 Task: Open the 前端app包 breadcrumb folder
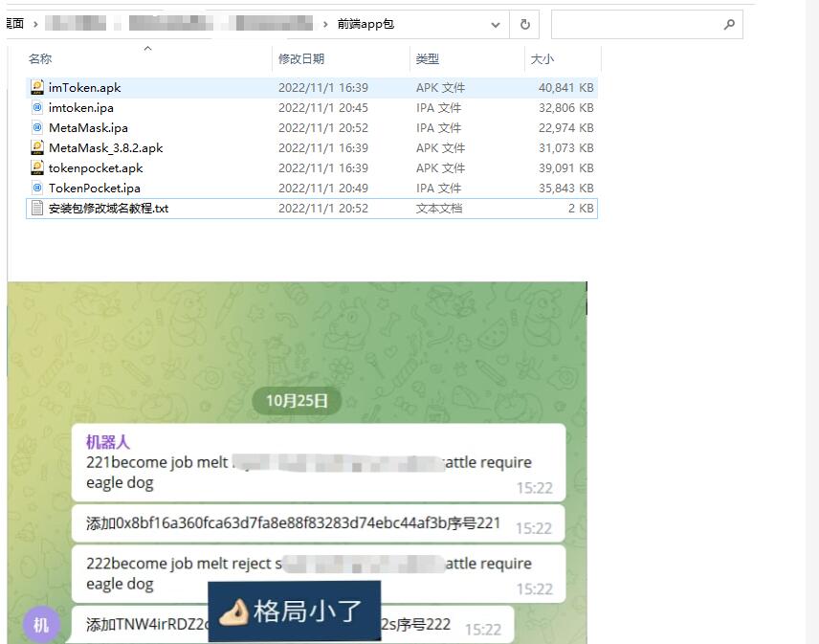tap(365, 24)
